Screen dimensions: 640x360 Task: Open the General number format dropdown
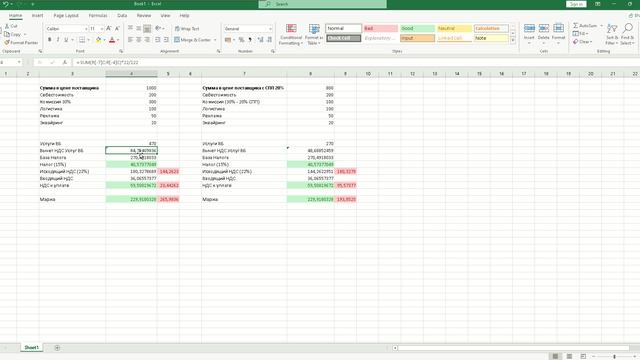[270, 29]
